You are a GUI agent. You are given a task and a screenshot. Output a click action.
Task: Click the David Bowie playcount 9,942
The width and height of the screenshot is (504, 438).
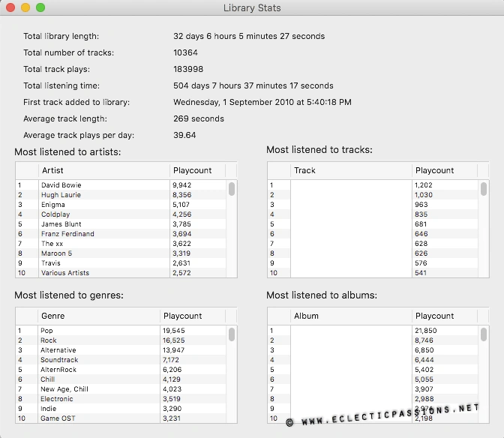click(x=182, y=185)
